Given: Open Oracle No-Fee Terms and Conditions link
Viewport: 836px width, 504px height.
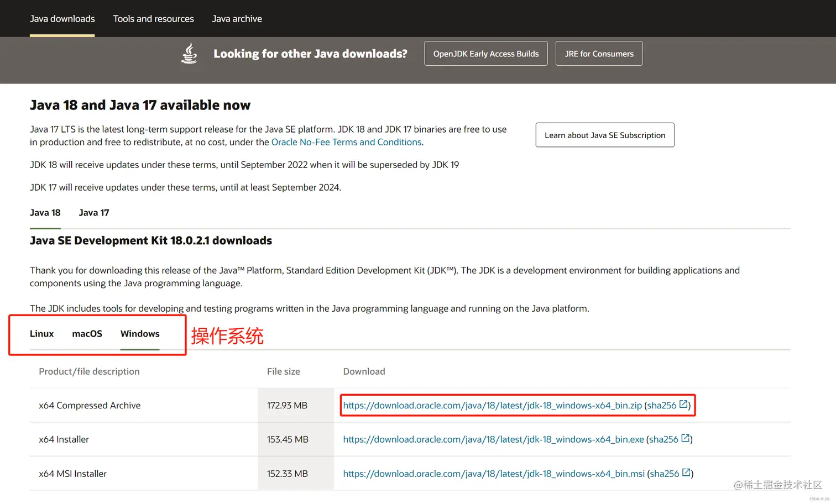Looking at the screenshot, I should 347,142.
